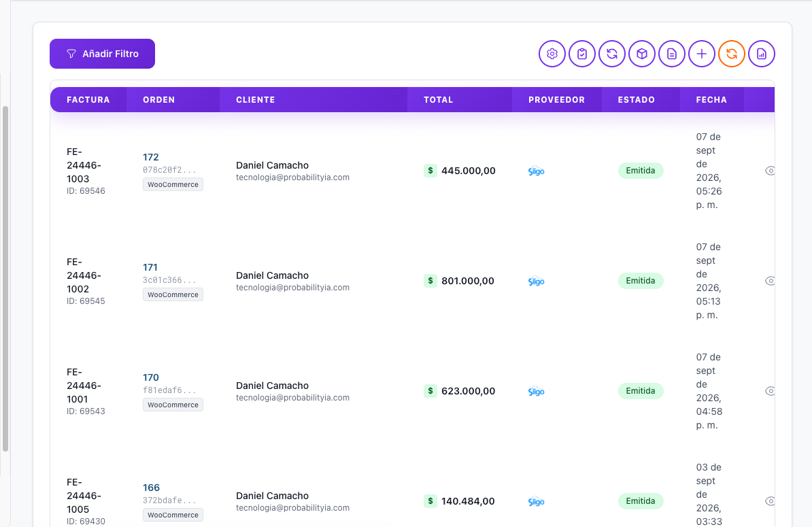Click the cube package icon button

(x=642, y=54)
